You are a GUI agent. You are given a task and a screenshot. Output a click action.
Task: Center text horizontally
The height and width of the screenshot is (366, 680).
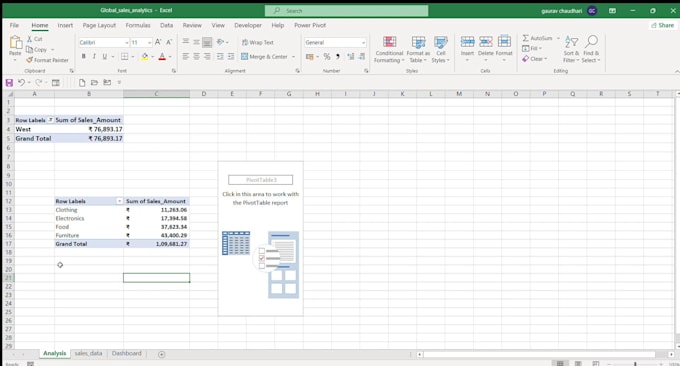tap(196, 56)
